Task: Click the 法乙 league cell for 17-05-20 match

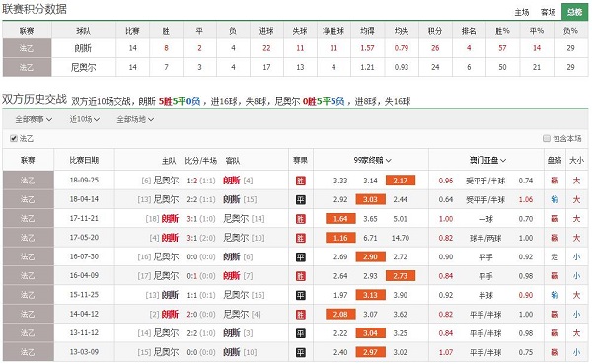Action: 29,238
